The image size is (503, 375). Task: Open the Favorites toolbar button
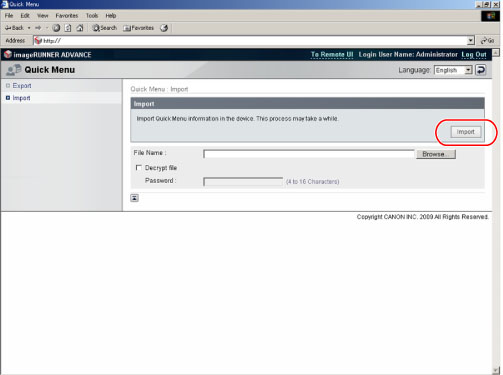(x=139, y=28)
